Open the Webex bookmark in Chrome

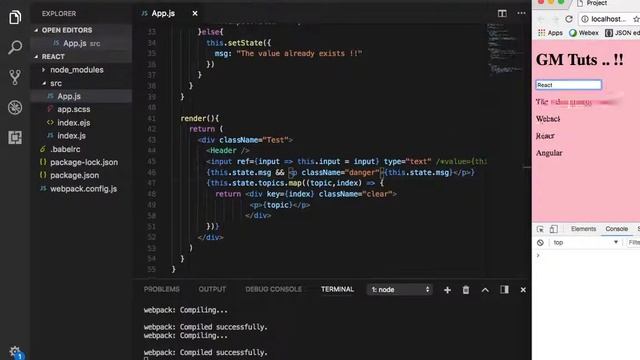(583, 33)
